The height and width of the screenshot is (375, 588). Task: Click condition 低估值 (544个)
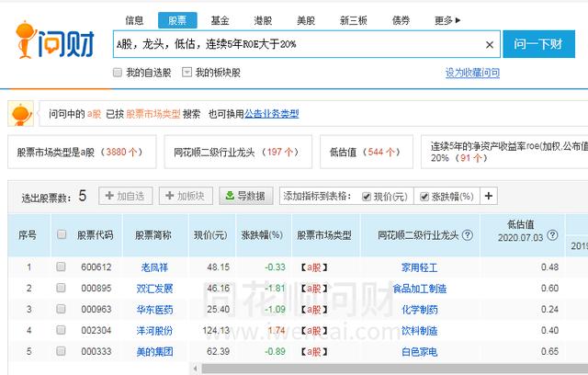tap(367, 152)
